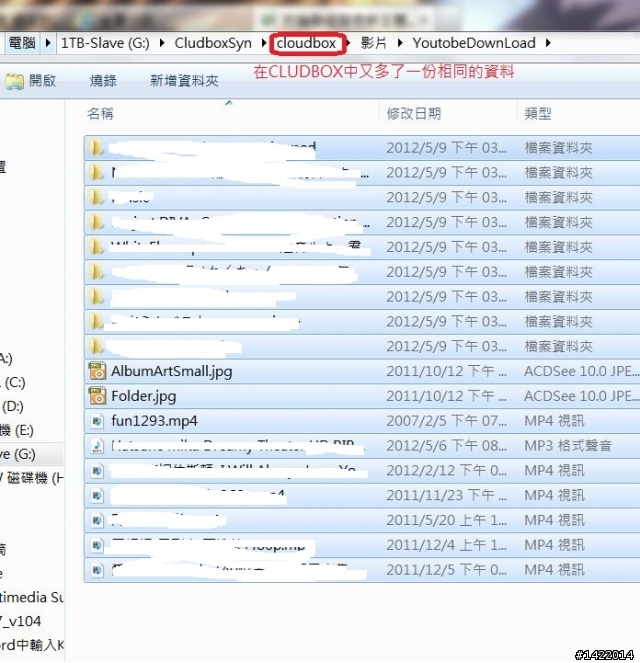640x663 pixels.
Task: Go to cloudbox breadcrumb
Action: (306, 43)
